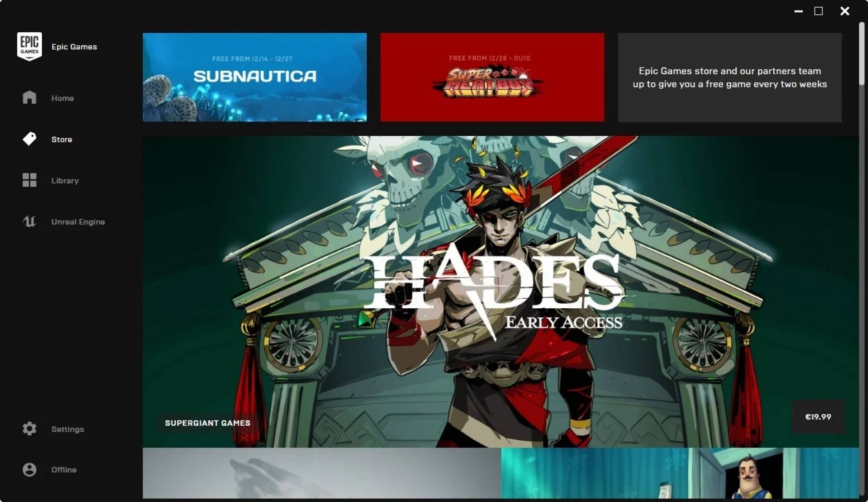This screenshot has width=868, height=502.
Task: Click the Settings gear icon
Action: click(29, 428)
